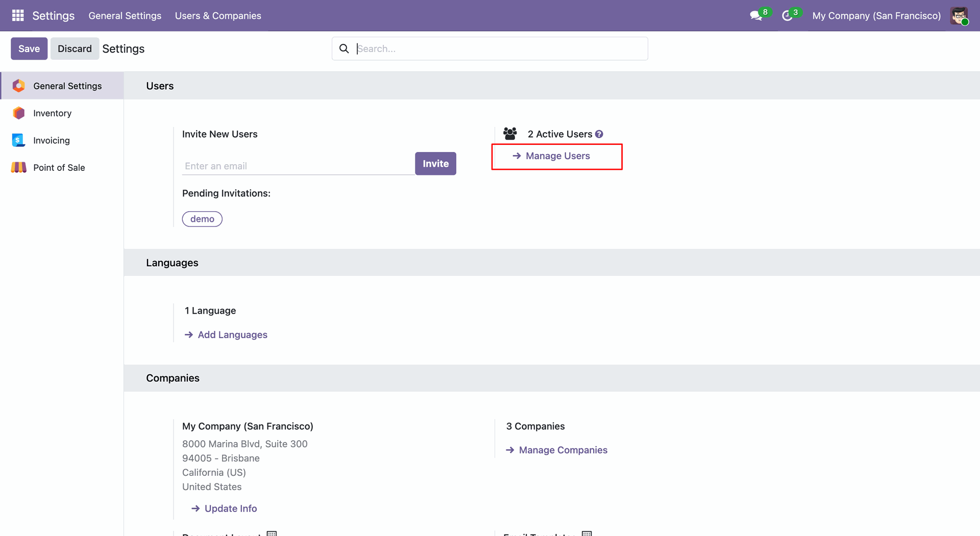Image resolution: width=980 pixels, height=536 pixels.
Task: Select General Settings in sidebar
Action: (x=67, y=86)
